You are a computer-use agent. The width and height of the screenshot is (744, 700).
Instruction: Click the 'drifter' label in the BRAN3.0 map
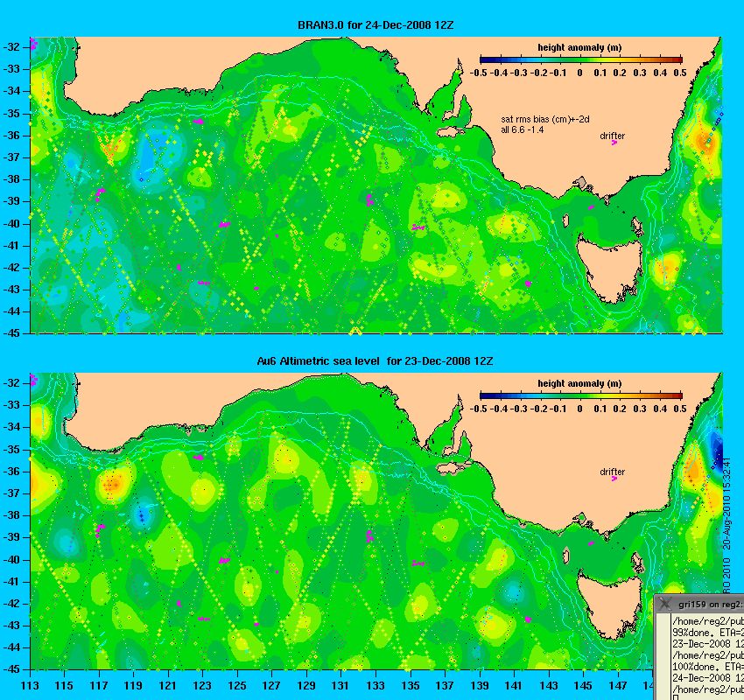(x=612, y=136)
